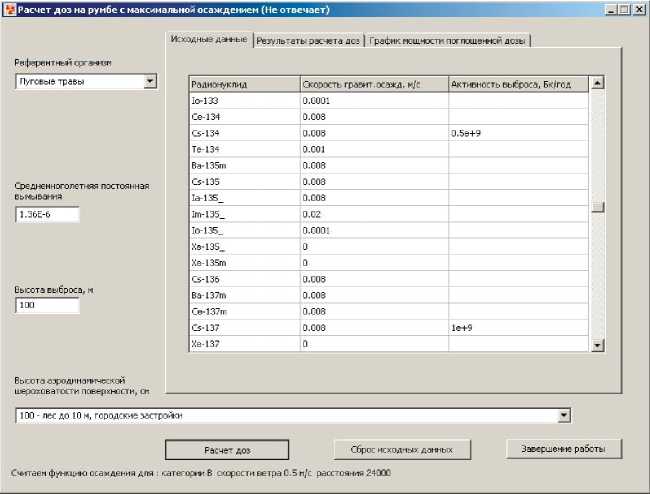Open the Референтный организм dropdown
Screen dimensions: 650x494
[150, 81]
